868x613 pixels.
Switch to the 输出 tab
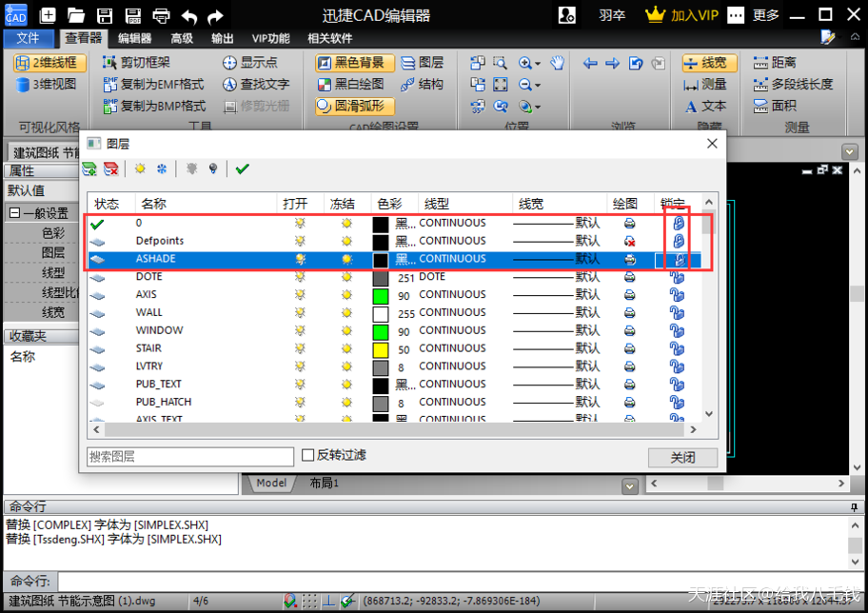click(x=222, y=38)
